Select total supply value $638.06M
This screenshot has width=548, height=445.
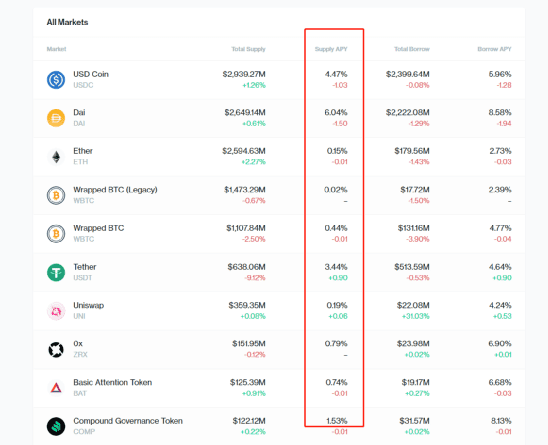(x=246, y=267)
